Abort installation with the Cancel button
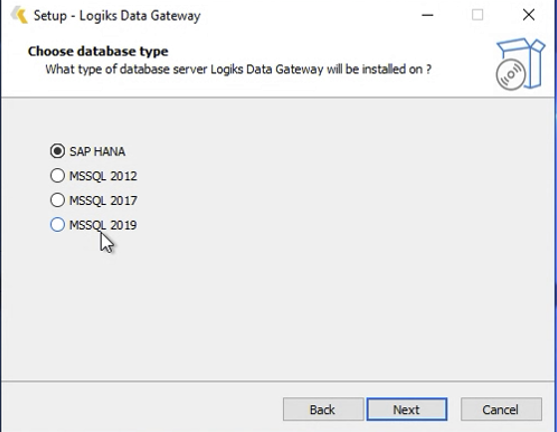 pos(501,409)
